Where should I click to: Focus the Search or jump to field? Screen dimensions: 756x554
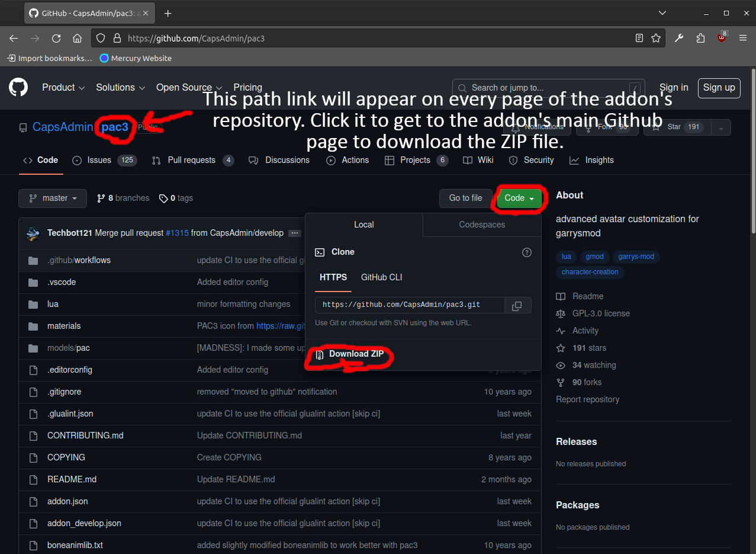pos(548,87)
